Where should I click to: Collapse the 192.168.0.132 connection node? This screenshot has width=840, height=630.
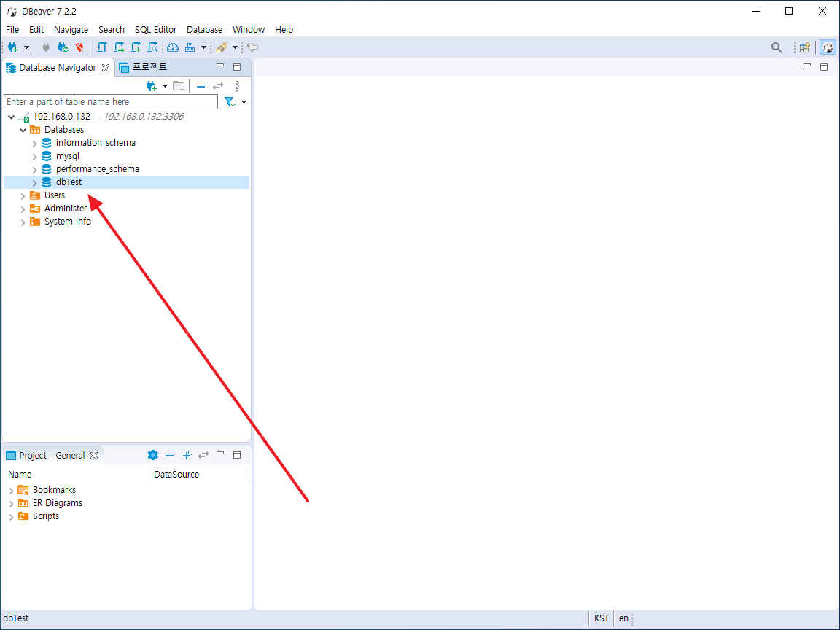pyautogui.click(x=11, y=117)
